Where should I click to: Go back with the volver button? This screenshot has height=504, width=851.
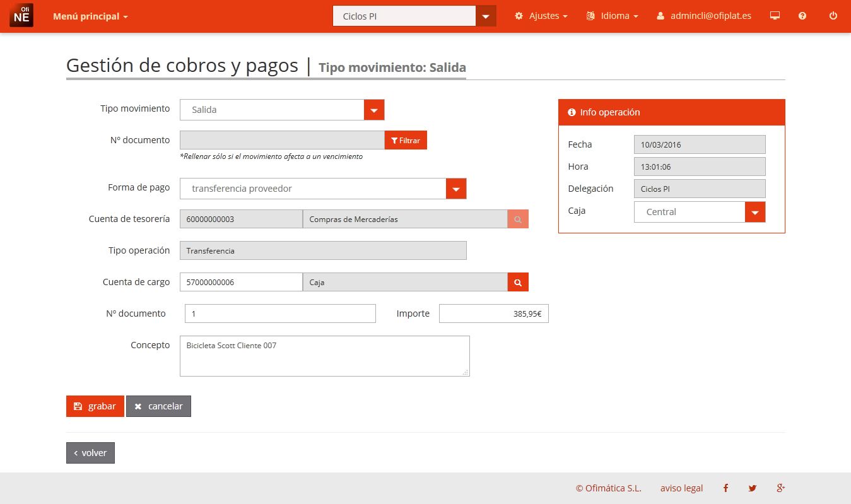[90, 453]
